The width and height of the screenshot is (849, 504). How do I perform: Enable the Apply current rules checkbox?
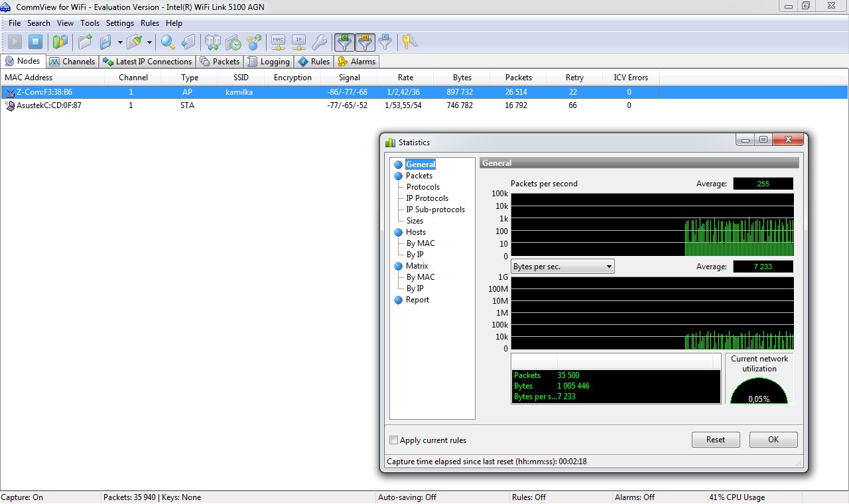[x=394, y=440]
